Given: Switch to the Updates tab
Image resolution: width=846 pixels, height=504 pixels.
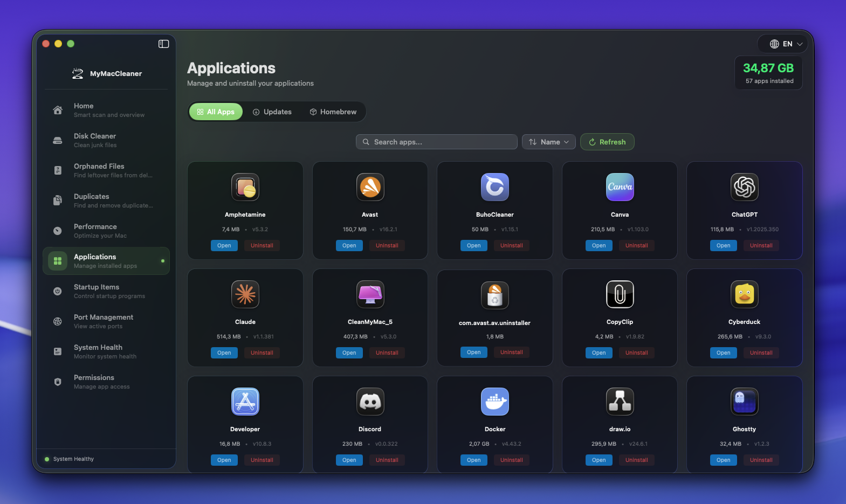Looking at the screenshot, I should pos(272,112).
